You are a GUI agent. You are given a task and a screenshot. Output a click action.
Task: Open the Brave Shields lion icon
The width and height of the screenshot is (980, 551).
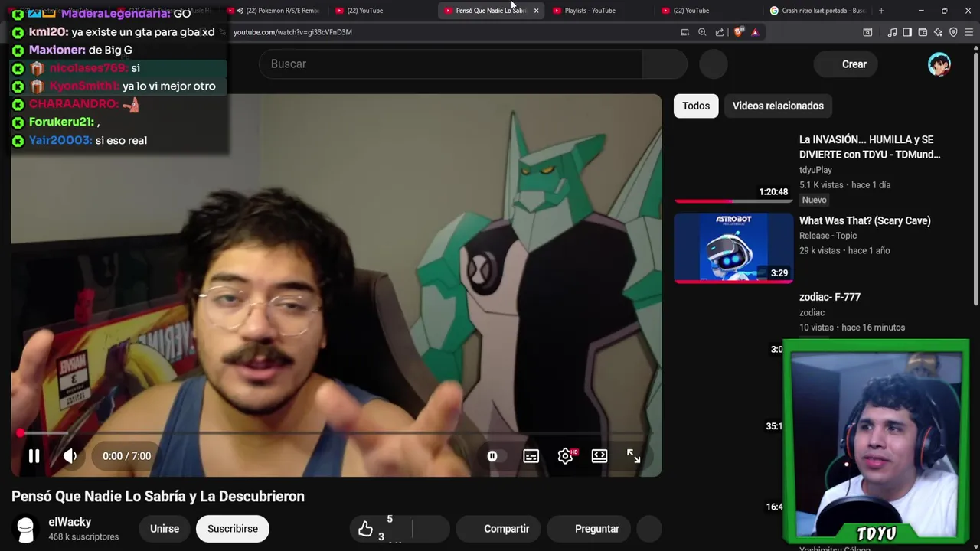(738, 32)
